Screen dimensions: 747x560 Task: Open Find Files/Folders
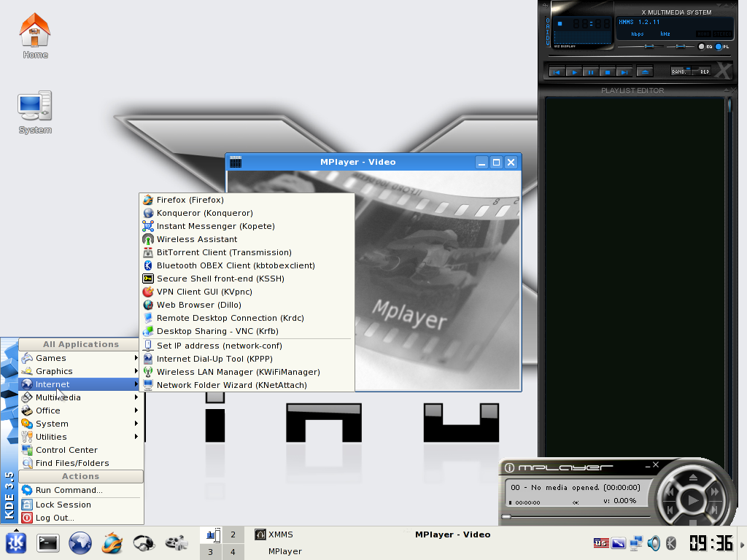click(x=81, y=463)
